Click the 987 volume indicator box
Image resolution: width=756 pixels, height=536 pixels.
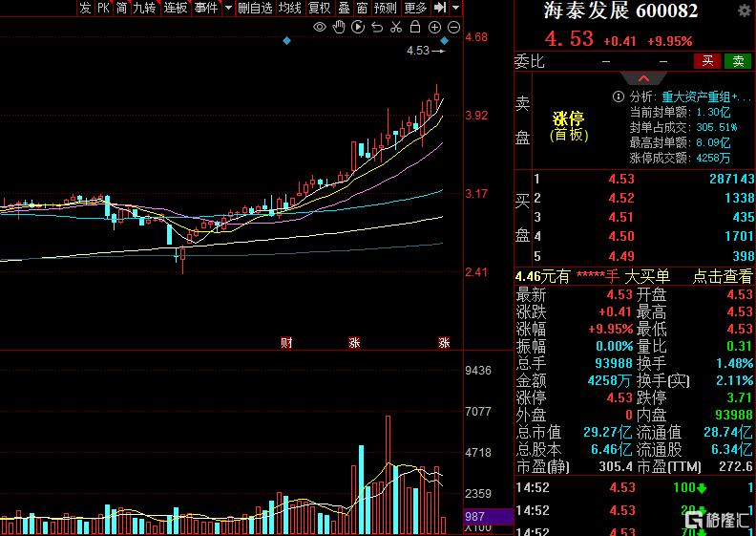488,516
